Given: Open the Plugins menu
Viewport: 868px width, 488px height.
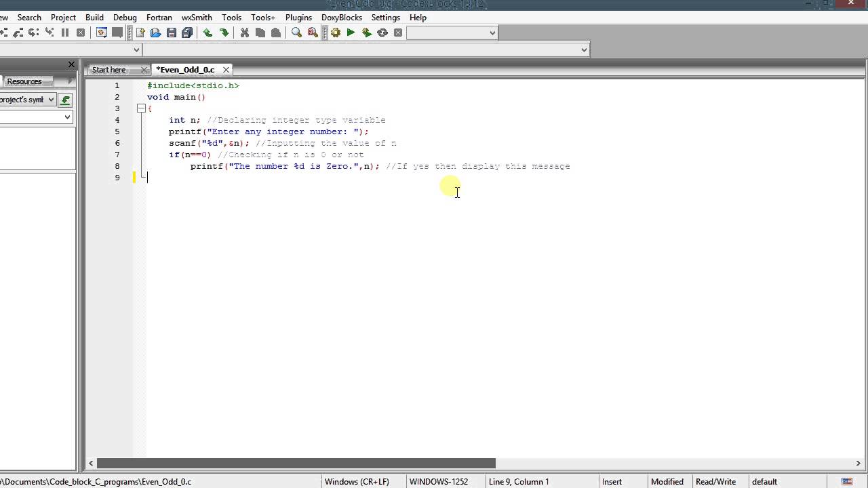Looking at the screenshot, I should (x=298, y=17).
